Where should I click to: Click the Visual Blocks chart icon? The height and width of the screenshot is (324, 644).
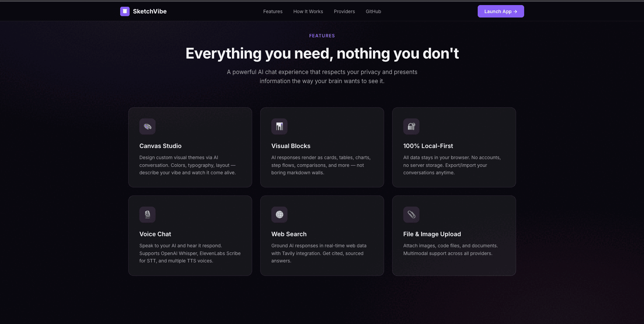click(279, 127)
